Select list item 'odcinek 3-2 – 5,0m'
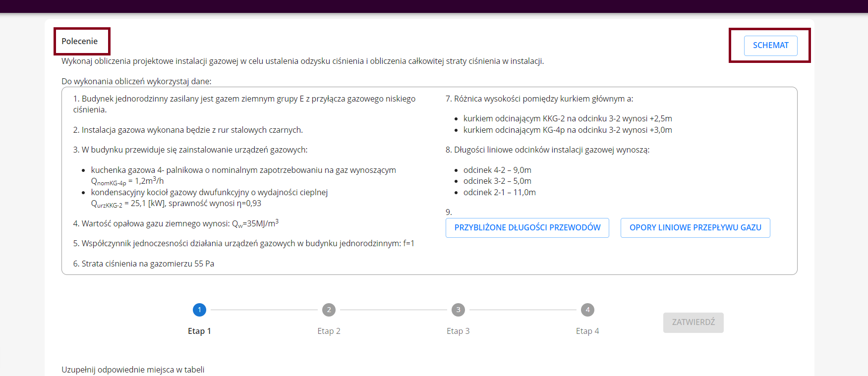This screenshot has width=868, height=376. (497, 181)
